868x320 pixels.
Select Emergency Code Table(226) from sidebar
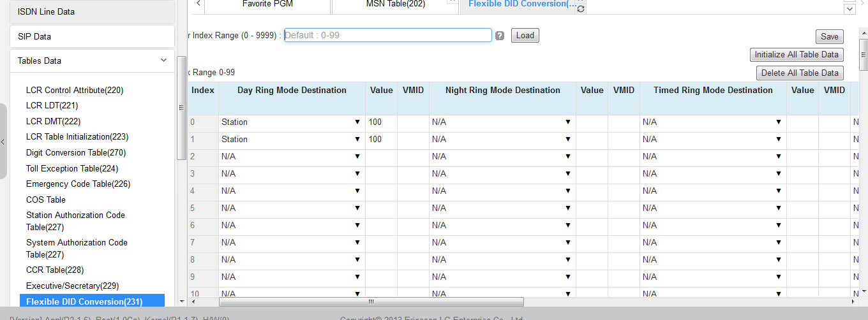(78, 184)
